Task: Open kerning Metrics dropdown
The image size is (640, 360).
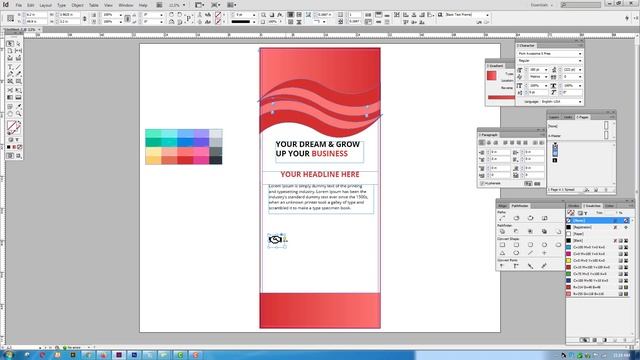Action: (x=546, y=77)
